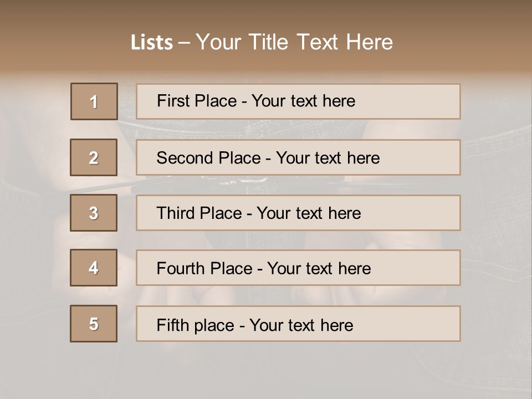Click empty right end of Second Place box
This screenshot has width=532, height=399.
(427, 158)
